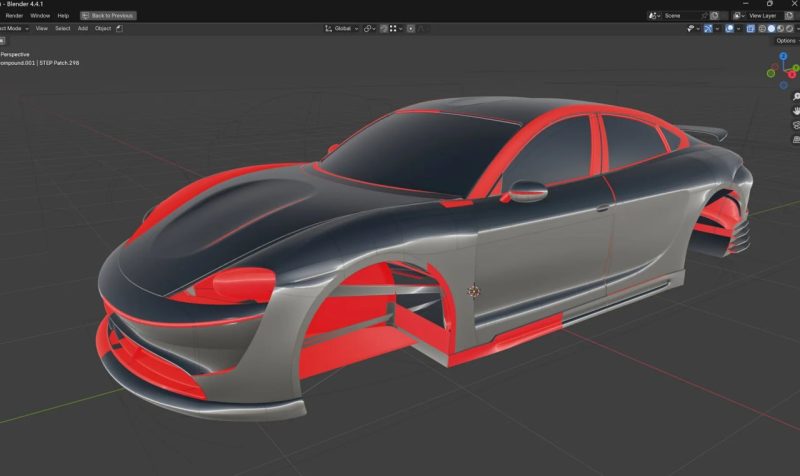This screenshot has width=800, height=476.
Task: Expand the Options dropdown
Action: click(785, 41)
